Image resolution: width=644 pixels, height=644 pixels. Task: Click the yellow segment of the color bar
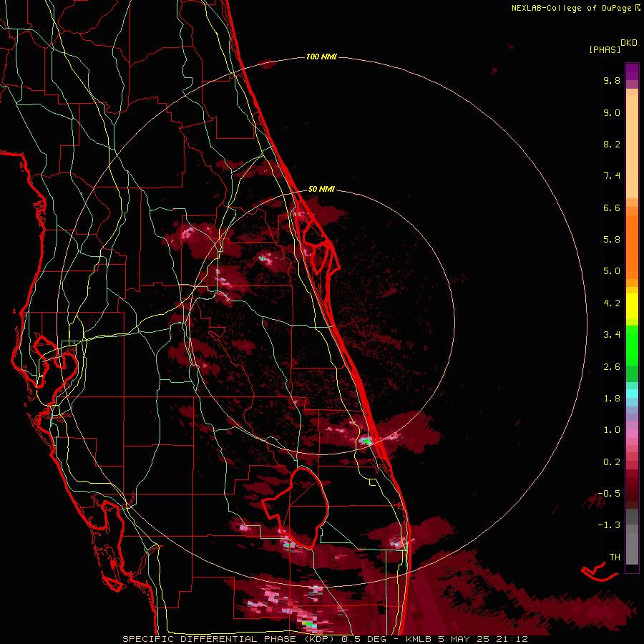coord(632,306)
